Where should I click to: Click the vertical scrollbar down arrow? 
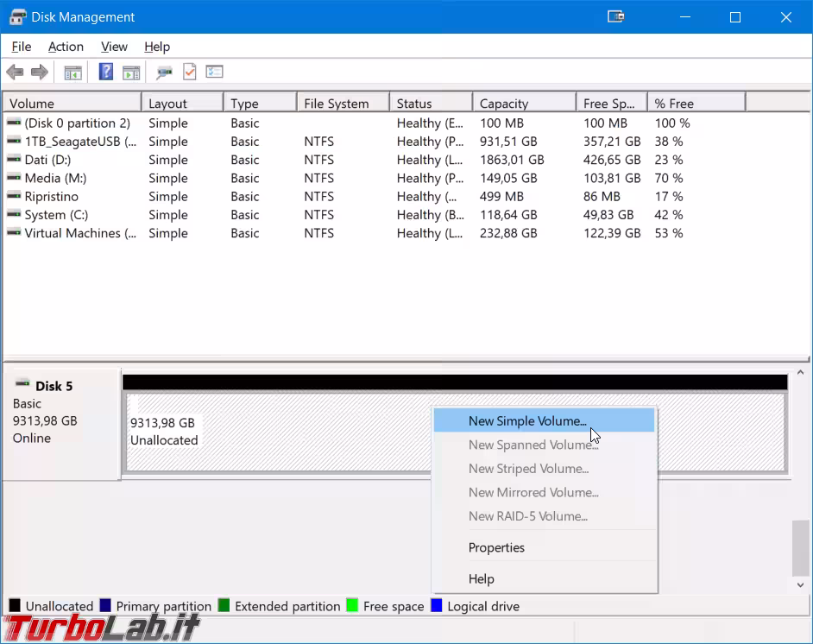coord(799,584)
